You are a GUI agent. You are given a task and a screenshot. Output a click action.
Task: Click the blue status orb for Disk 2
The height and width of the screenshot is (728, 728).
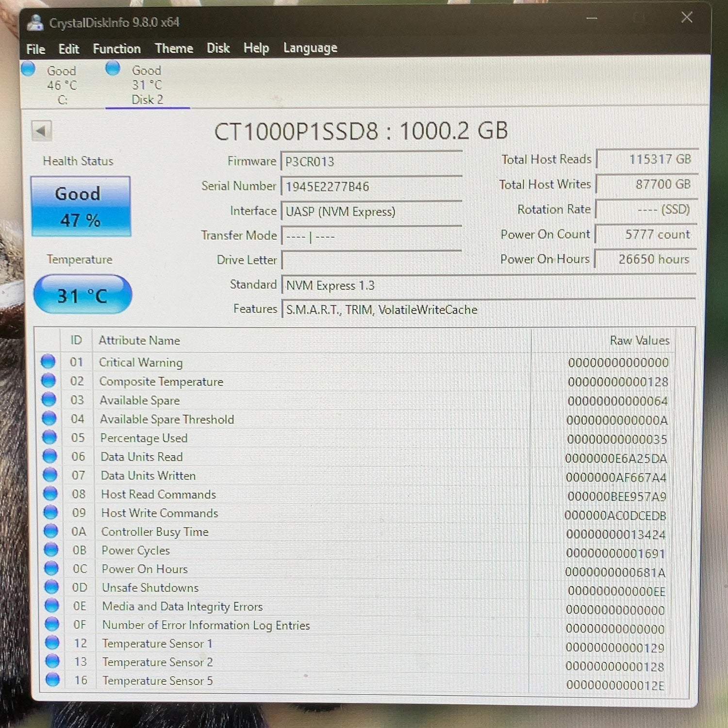113,68
